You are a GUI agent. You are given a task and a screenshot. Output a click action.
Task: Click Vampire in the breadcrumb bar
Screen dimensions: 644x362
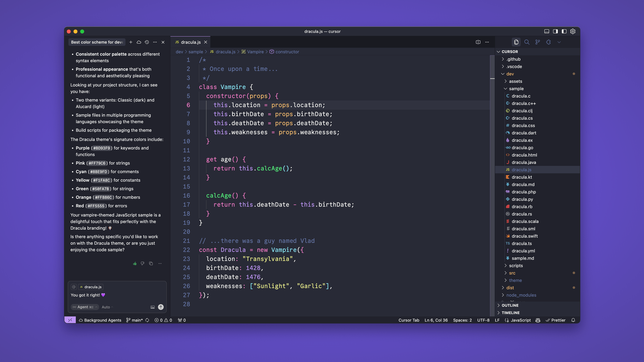pyautogui.click(x=255, y=52)
